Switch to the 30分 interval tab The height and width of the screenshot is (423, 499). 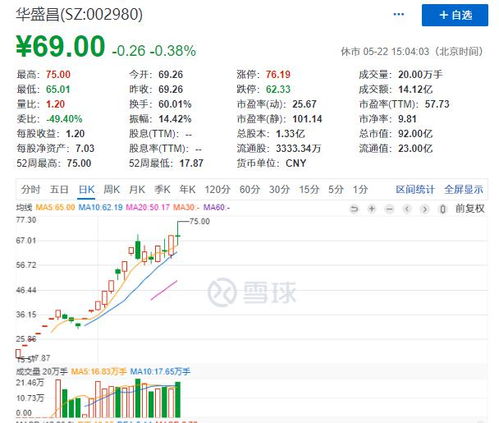(279, 190)
